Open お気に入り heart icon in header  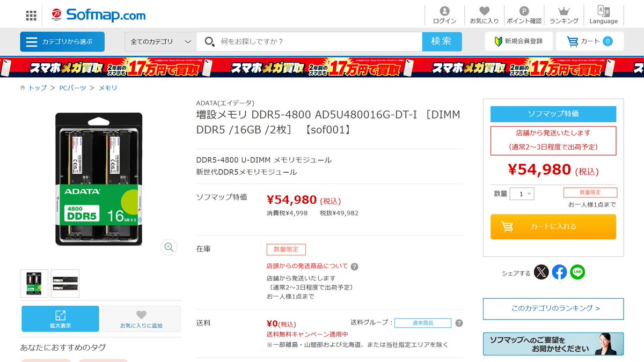[x=484, y=15]
